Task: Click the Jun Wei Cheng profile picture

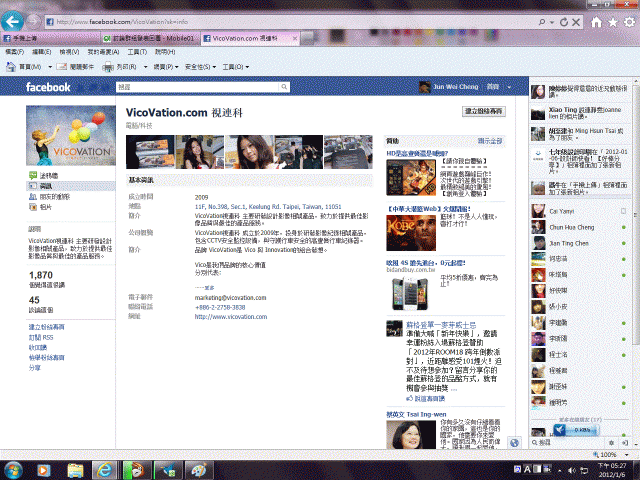Action: click(x=424, y=87)
